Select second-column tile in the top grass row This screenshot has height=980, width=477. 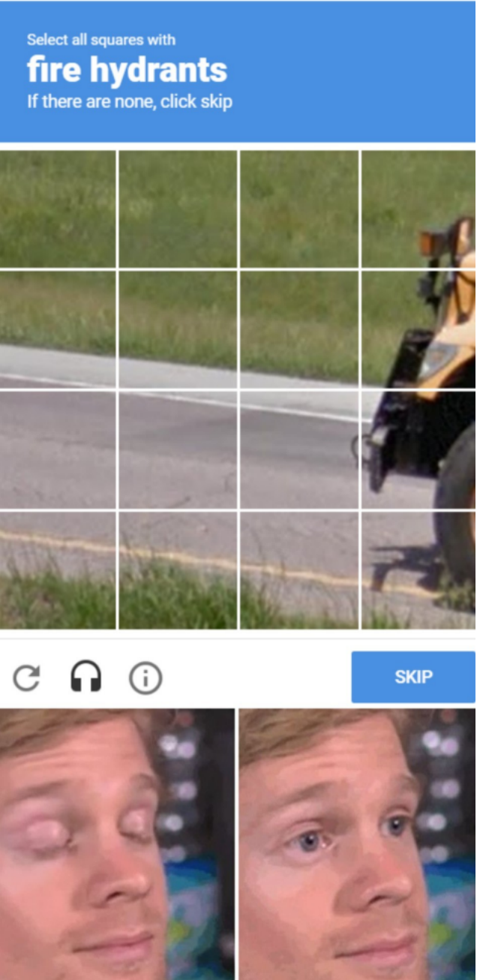pyautogui.click(x=178, y=209)
